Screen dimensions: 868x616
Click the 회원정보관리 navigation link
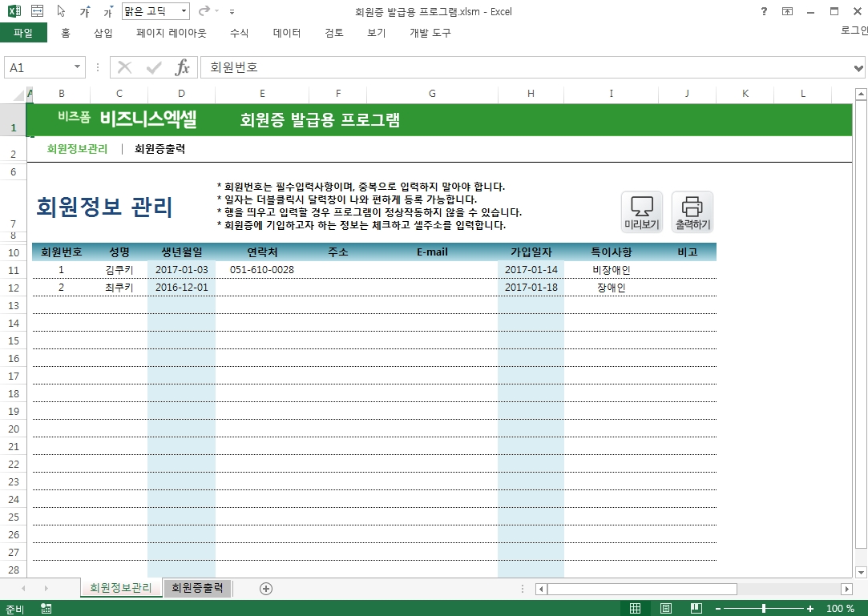tap(77, 149)
